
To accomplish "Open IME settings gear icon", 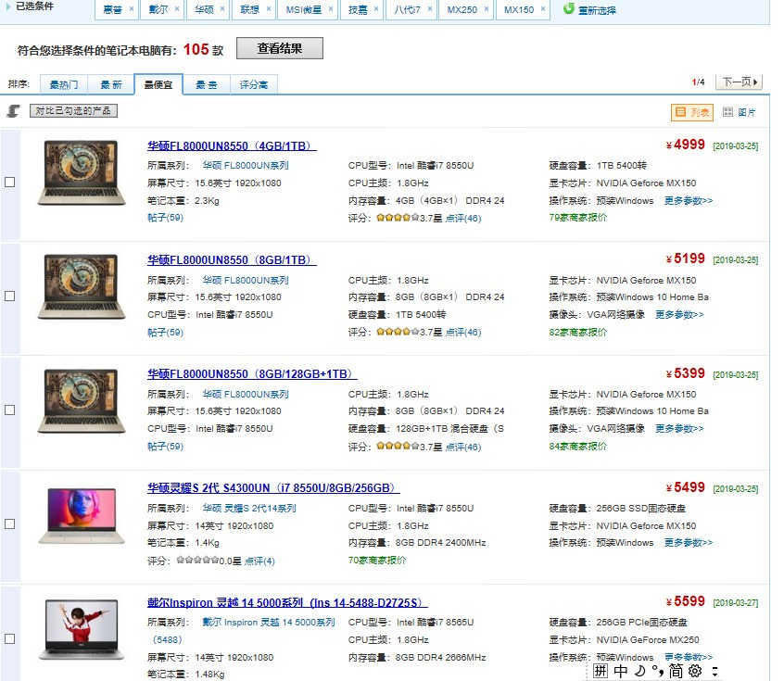I will [x=694, y=670].
